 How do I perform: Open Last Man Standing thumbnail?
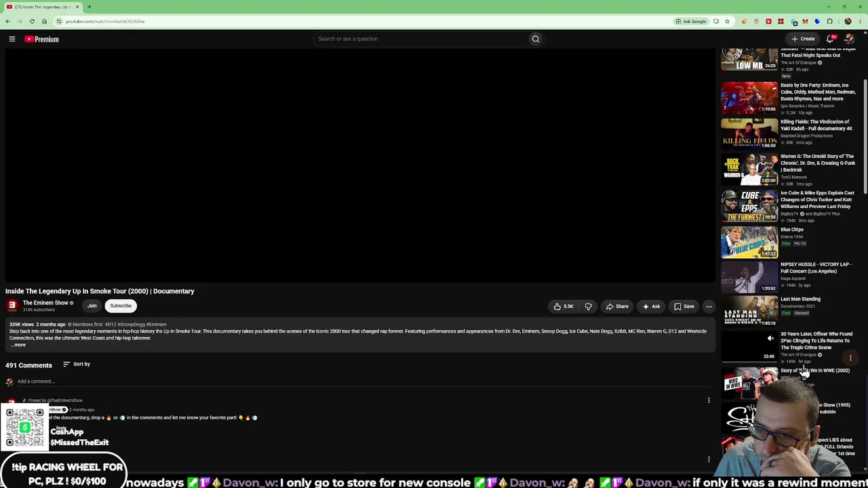(749, 311)
